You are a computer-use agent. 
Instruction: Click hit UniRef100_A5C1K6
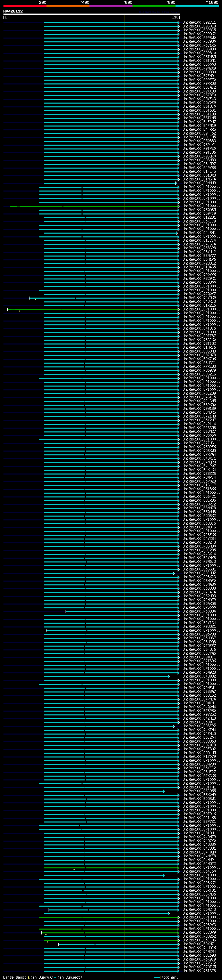click(199, 45)
